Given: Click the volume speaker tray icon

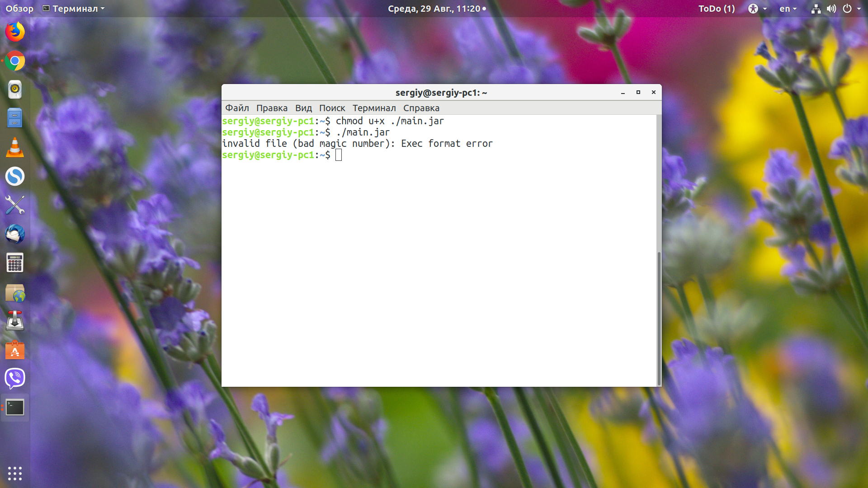Looking at the screenshot, I should coord(831,9).
